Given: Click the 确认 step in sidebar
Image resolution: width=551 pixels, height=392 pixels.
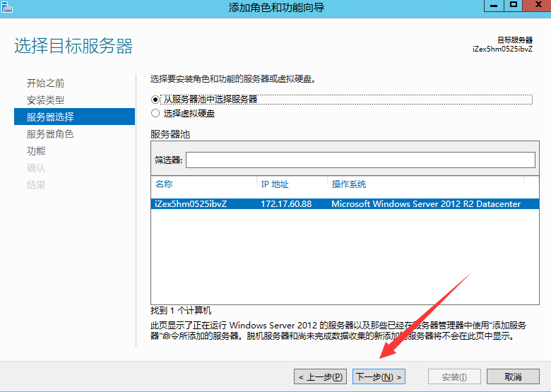Looking at the screenshot, I should coord(36,168).
